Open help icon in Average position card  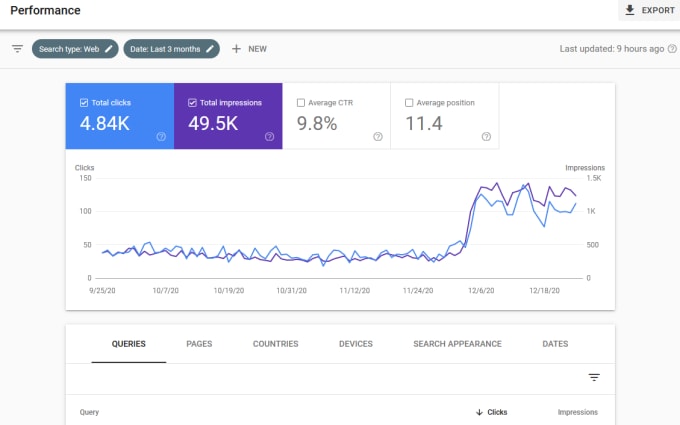(x=487, y=137)
